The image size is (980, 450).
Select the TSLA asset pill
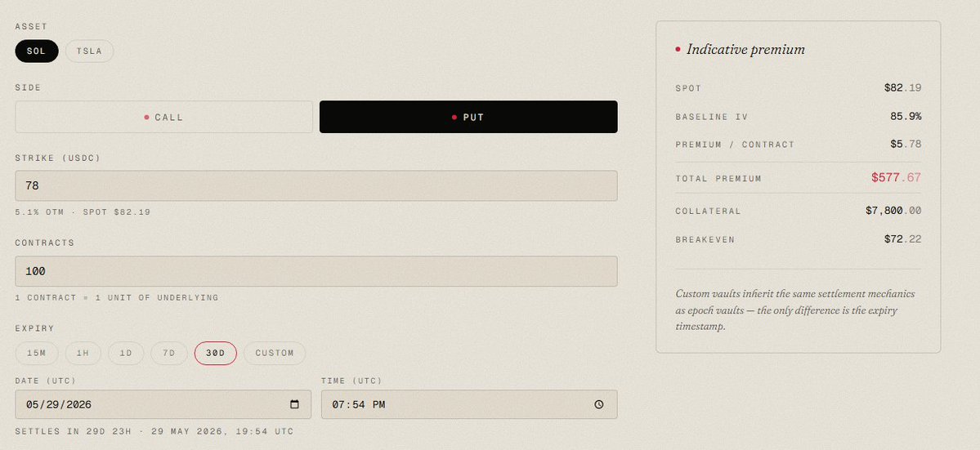click(x=89, y=51)
